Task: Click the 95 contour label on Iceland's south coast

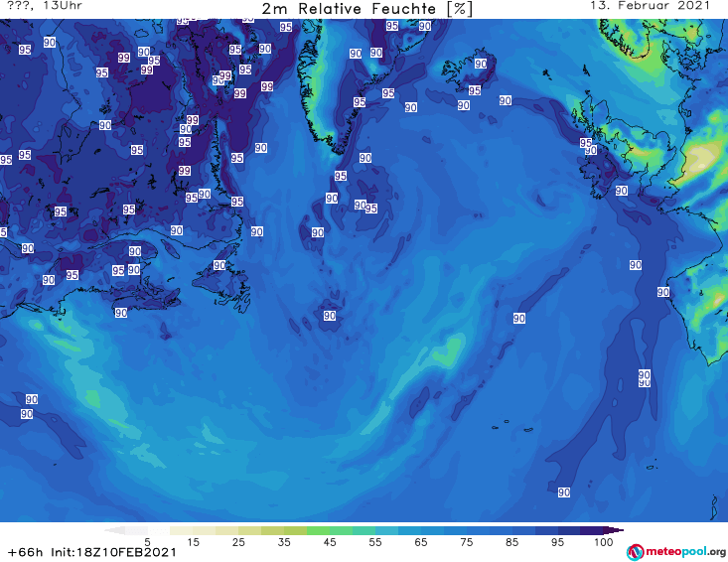Action: [475, 90]
